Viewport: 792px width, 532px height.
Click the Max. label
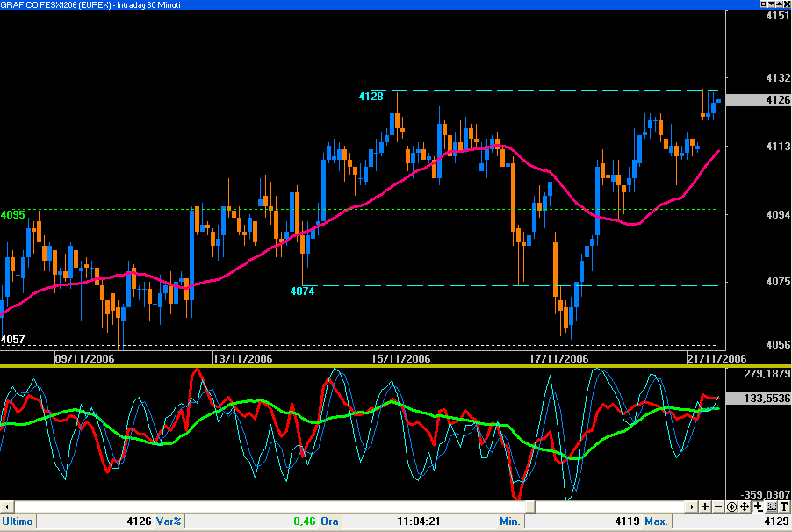point(656,521)
